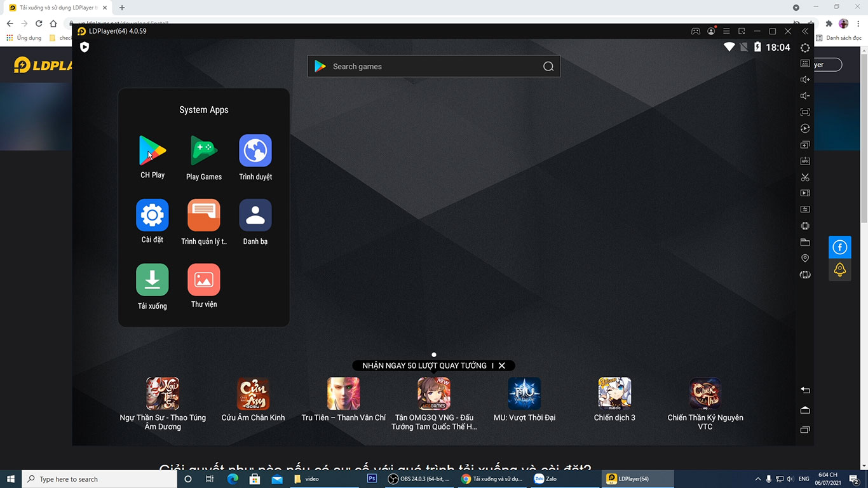Collapse the sidebar with double-chevron arrows

(x=805, y=31)
